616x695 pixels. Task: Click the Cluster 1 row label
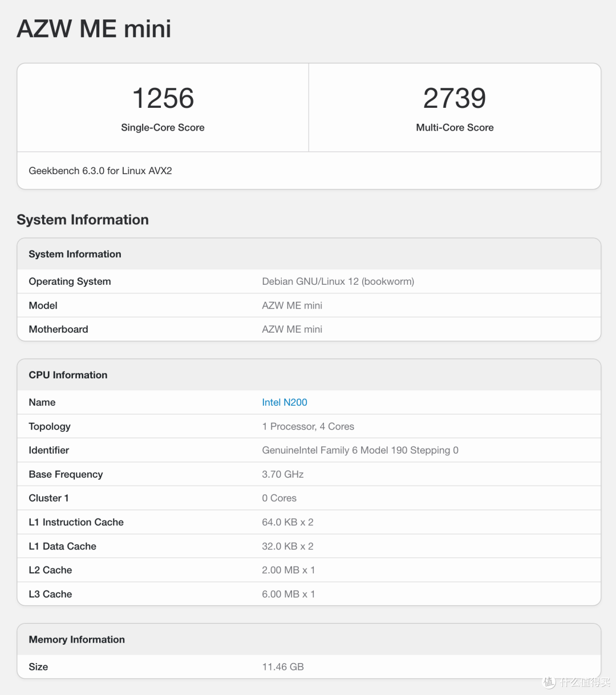(x=48, y=498)
